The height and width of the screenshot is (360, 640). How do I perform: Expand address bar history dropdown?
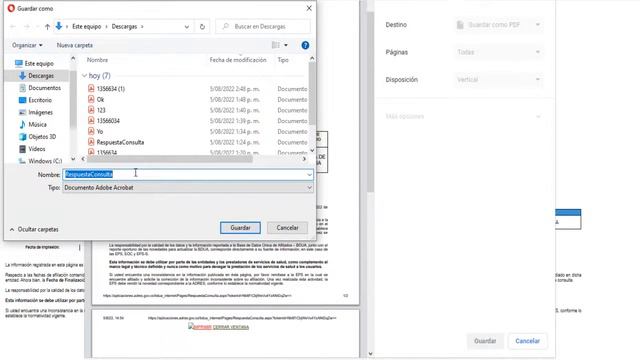(187, 27)
